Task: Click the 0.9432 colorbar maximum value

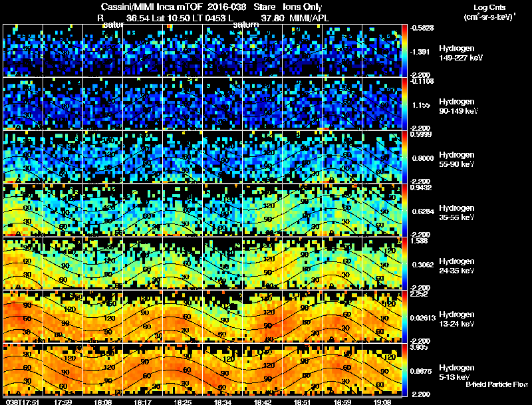Action: (421, 188)
